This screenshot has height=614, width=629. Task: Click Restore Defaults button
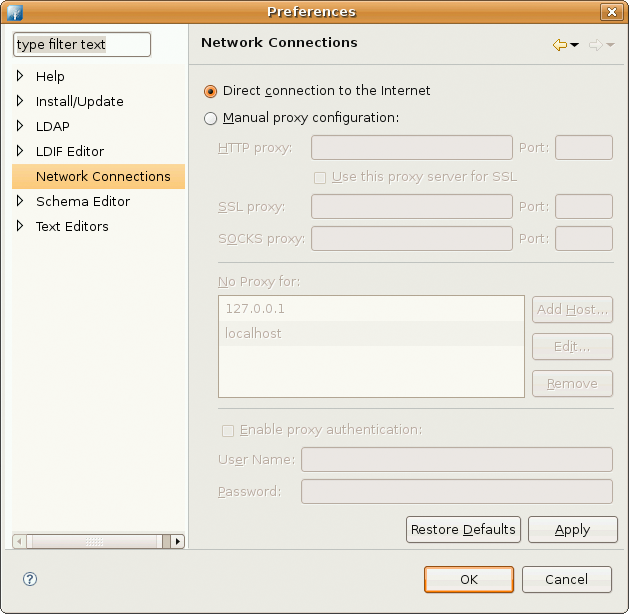tap(463, 529)
